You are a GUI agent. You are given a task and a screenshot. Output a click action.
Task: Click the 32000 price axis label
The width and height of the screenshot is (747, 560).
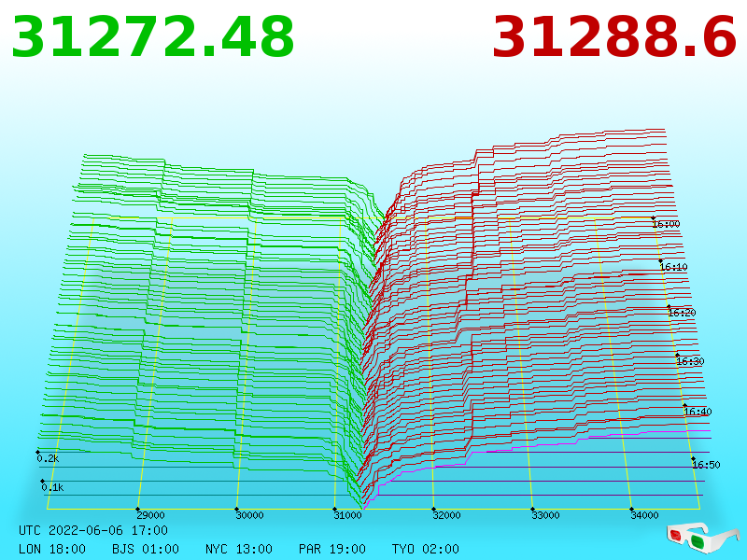coord(447,515)
